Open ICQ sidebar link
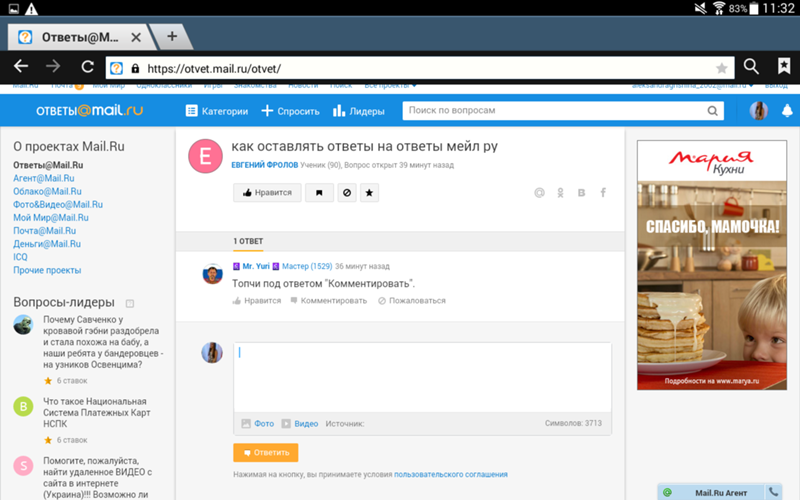Viewport: 800px width, 500px height. coord(20,257)
